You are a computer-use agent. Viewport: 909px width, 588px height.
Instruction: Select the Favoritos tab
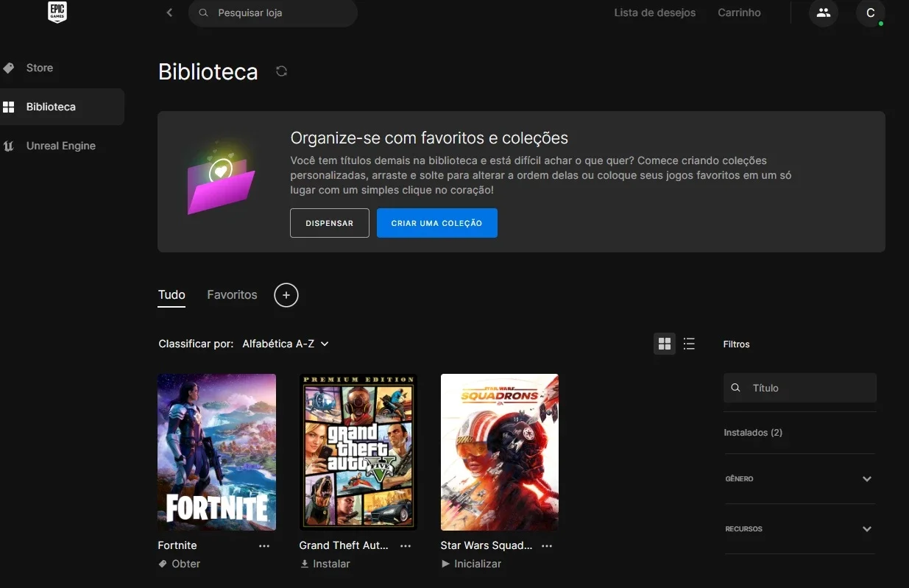232,295
